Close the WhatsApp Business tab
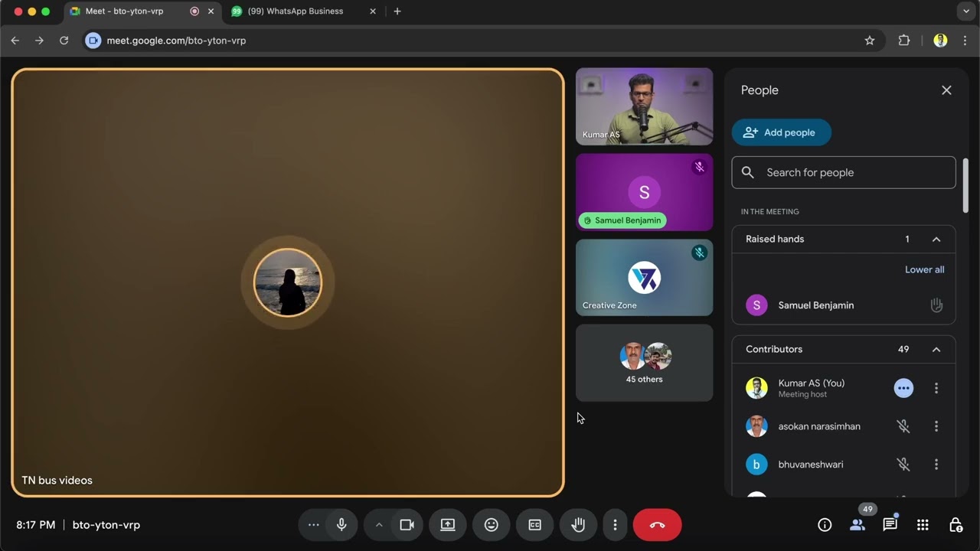 click(373, 11)
